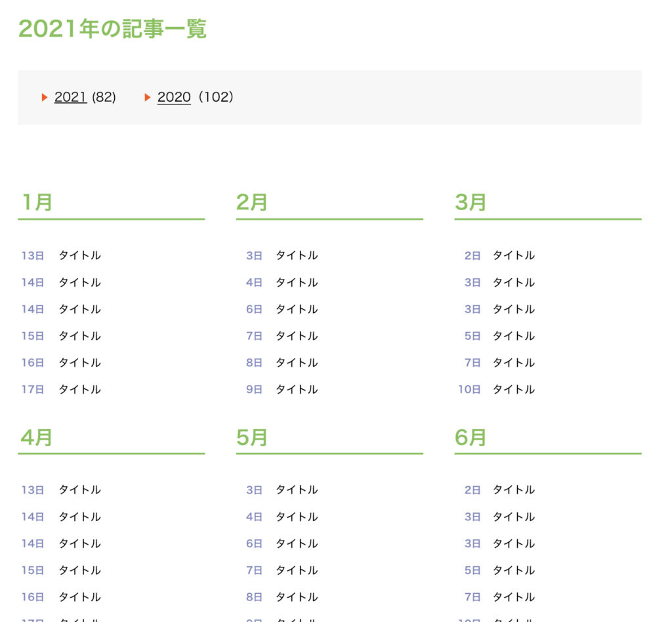Viewport: 672px width, 622px height.
Task: Select the 15日 article in 4月
Action: click(79, 570)
